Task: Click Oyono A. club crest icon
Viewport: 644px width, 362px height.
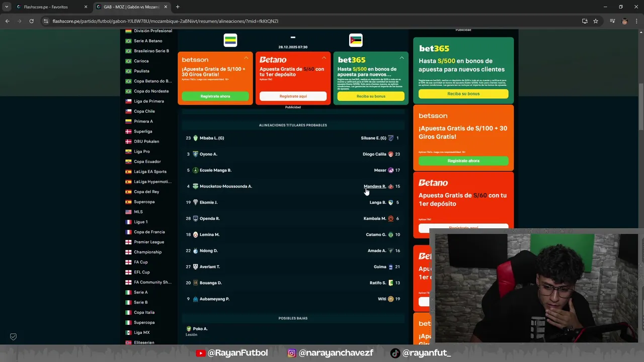Action: pyautogui.click(x=196, y=154)
